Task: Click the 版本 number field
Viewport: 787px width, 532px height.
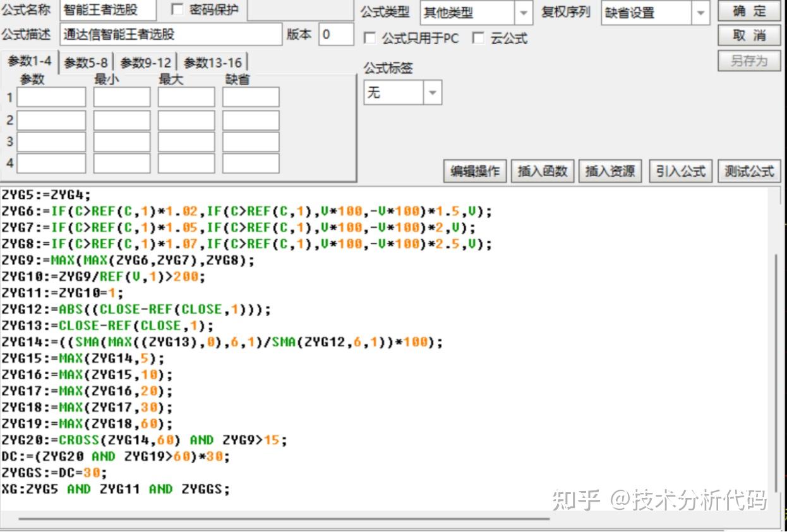Action: (x=336, y=35)
